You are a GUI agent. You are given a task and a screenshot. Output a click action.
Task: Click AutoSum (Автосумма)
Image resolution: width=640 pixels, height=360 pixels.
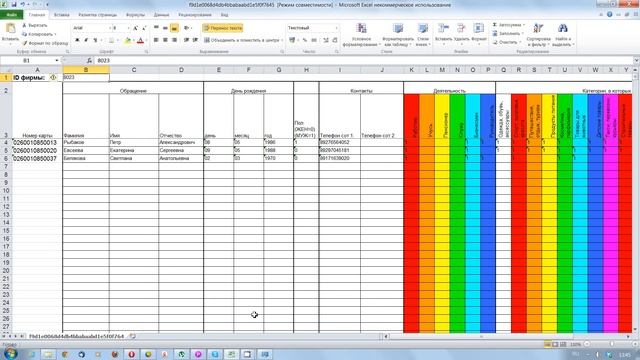coord(508,25)
